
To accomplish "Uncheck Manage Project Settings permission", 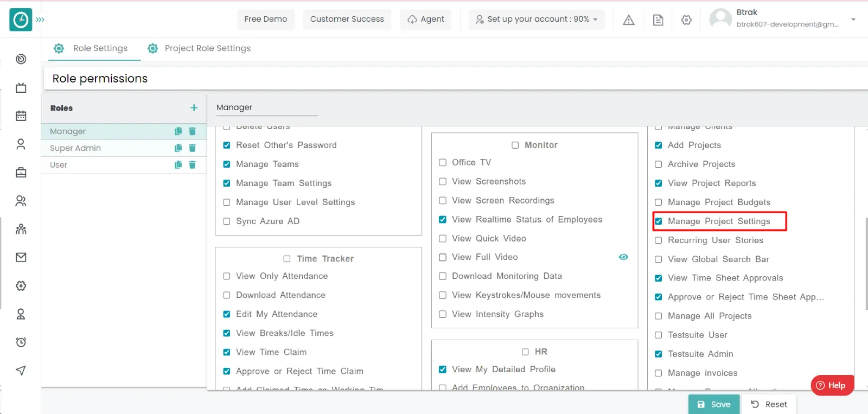I will (x=659, y=221).
